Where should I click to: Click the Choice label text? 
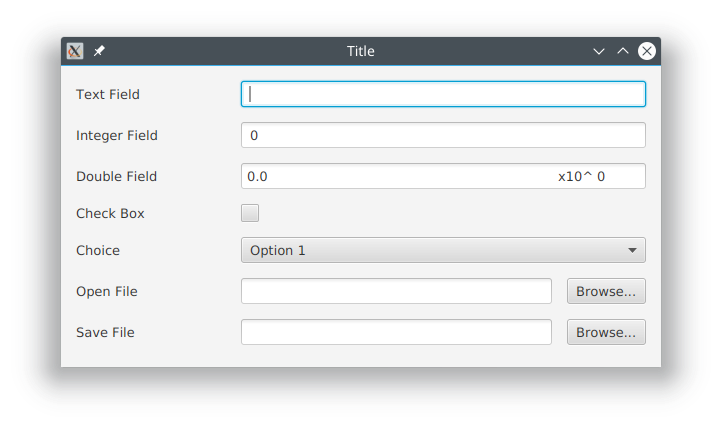click(98, 250)
